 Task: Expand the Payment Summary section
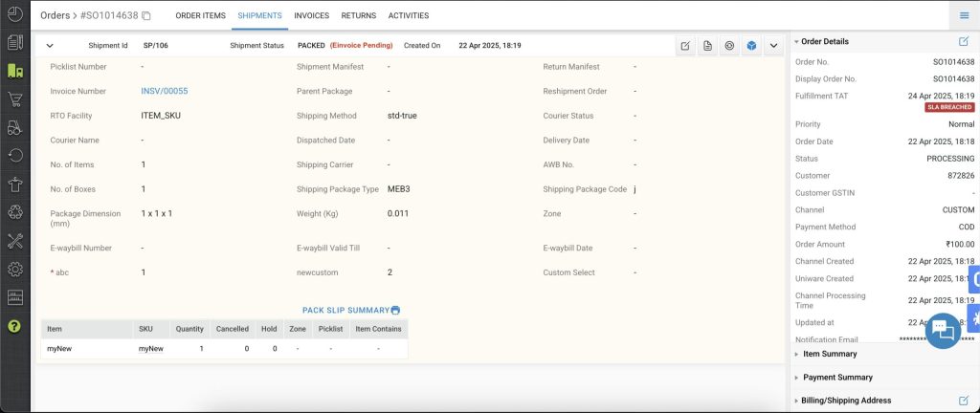pos(836,377)
